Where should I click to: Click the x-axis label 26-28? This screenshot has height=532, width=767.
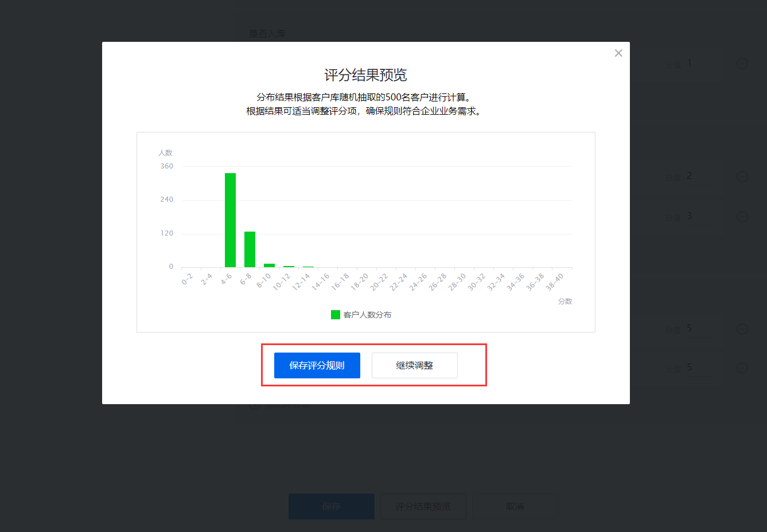[438, 281]
